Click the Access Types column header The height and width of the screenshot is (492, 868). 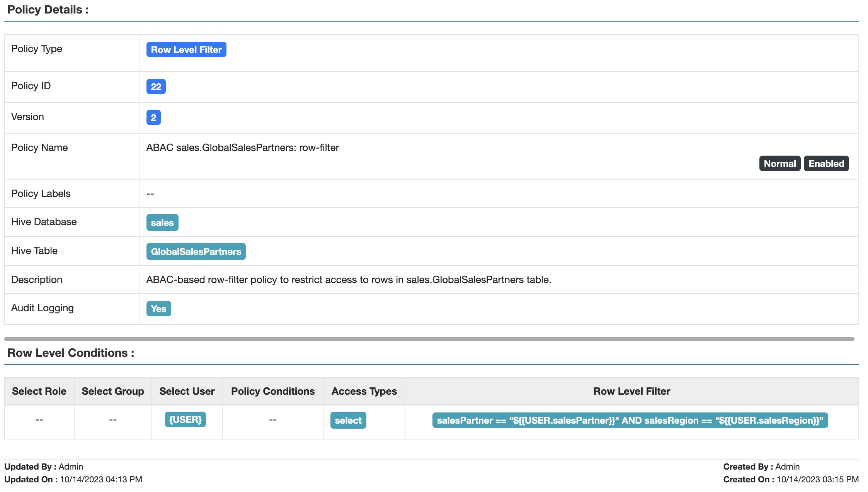[x=364, y=391]
